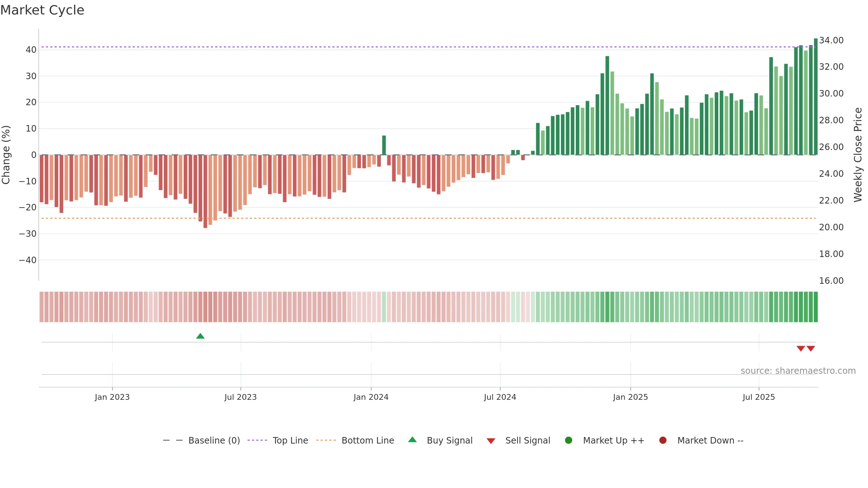The width and height of the screenshot is (868, 488).
Task: Toggle the Baseline (0) legend entry
Action: 201,440
